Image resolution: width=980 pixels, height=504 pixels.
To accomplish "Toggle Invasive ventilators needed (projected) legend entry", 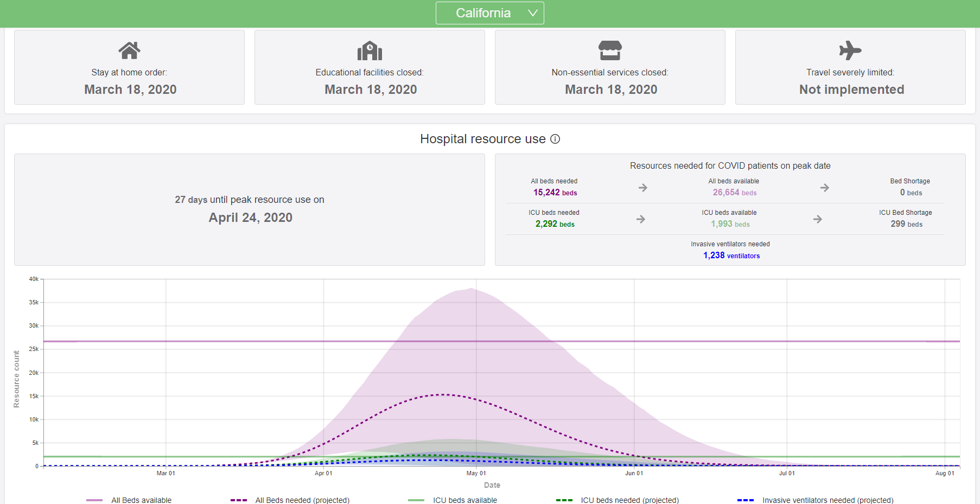I will click(816, 500).
